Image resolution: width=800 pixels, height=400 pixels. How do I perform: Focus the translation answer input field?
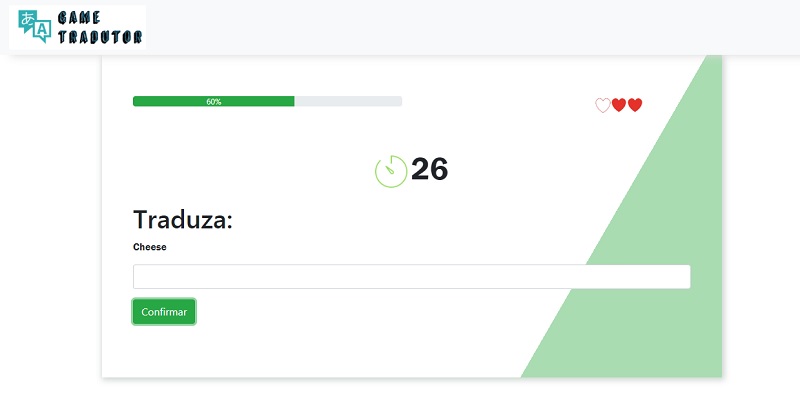412,277
